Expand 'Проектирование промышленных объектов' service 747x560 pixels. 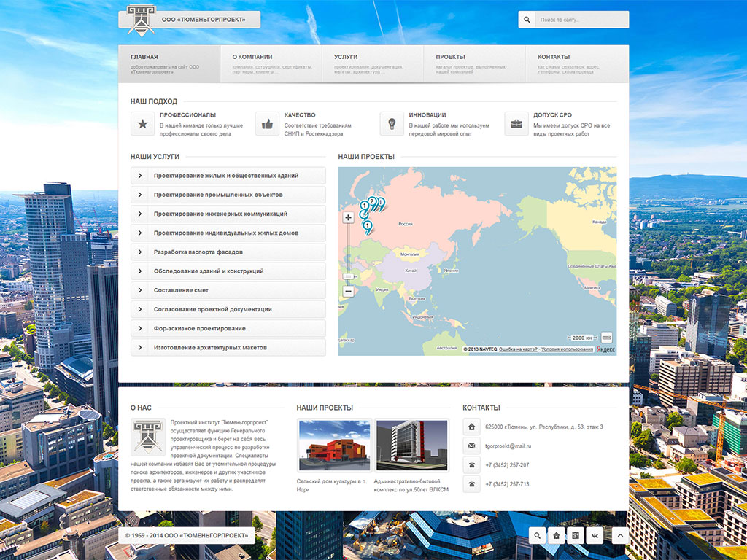tap(228, 195)
